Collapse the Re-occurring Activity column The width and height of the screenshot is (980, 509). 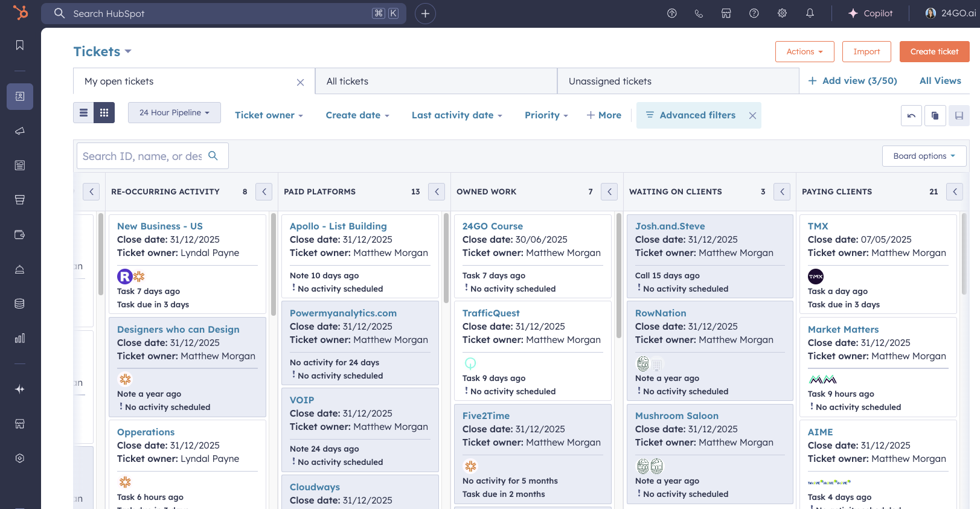click(x=264, y=192)
